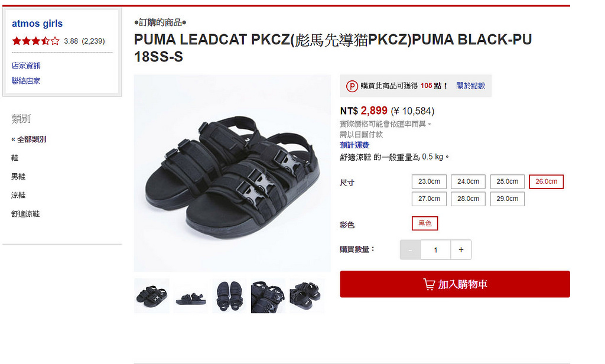
Task: Open the close-up buckle thumbnail
Action: click(x=268, y=295)
